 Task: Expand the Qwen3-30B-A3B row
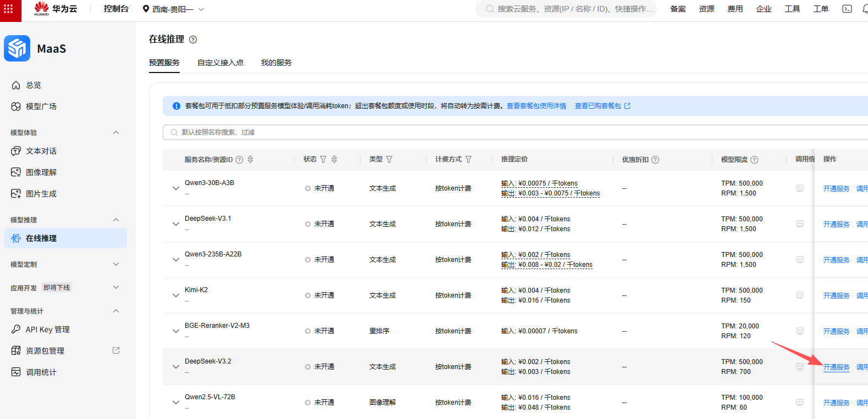pyautogui.click(x=176, y=188)
